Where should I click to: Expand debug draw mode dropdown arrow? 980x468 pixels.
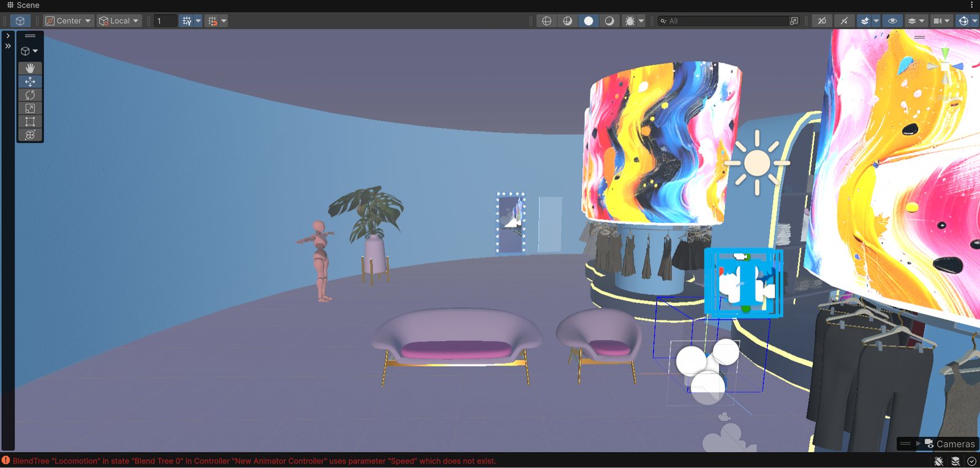(641, 21)
